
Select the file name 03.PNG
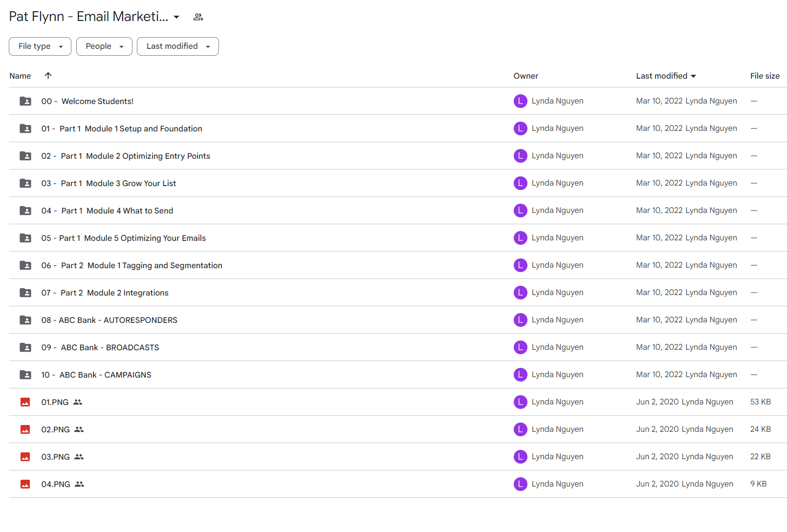pos(55,457)
